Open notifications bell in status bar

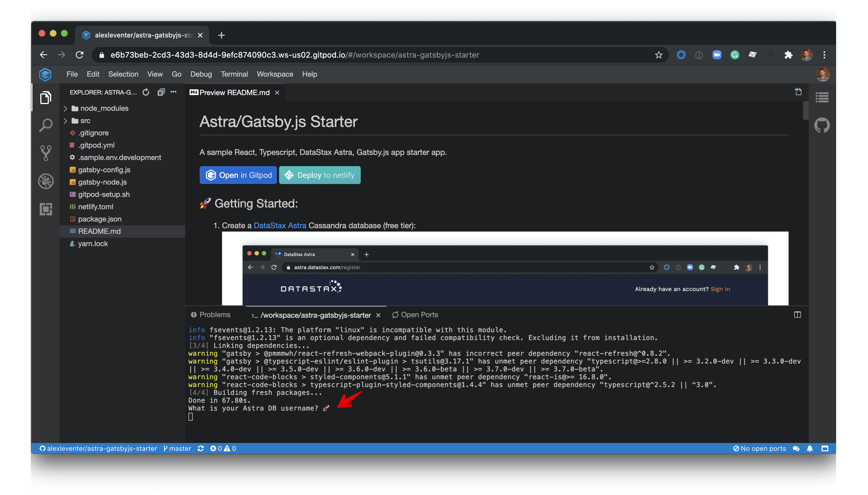pyautogui.click(x=810, y=448)
